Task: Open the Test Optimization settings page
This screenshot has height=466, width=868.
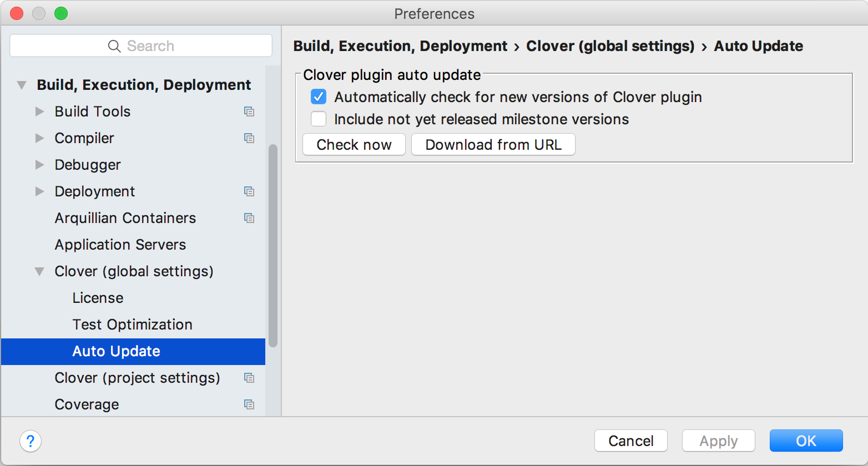Action: pos(132,325)
